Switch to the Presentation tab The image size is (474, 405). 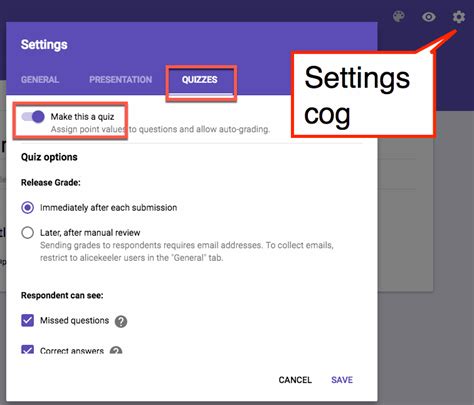(x=121, y=79)
